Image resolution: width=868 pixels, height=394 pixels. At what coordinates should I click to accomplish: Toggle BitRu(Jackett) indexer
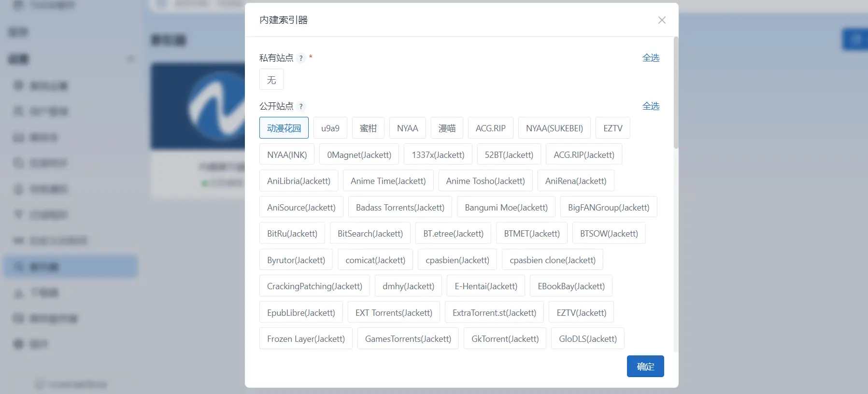pyautogui.click(x=292, y=233)
